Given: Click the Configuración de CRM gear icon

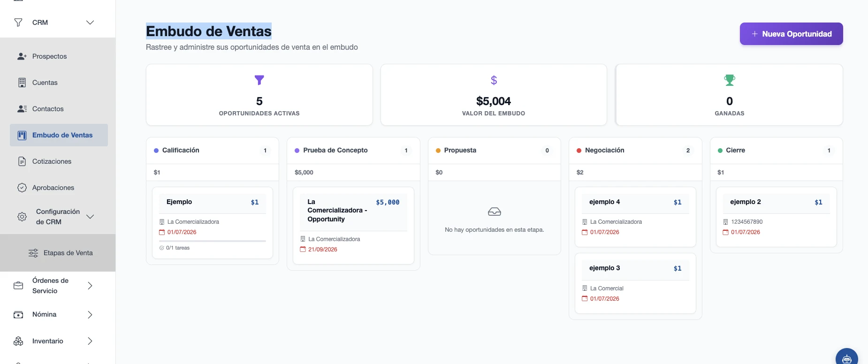Looking at the screenshot, I should pos(22,217).
